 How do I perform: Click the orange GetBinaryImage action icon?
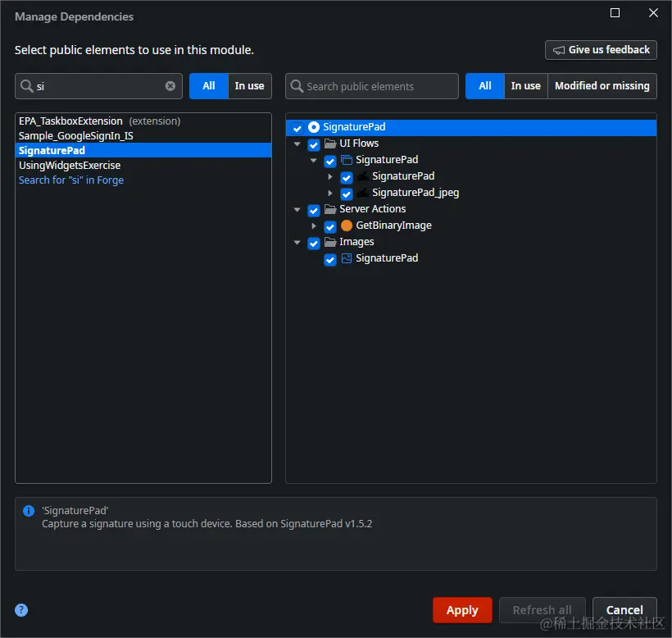[x=347, y=226]
